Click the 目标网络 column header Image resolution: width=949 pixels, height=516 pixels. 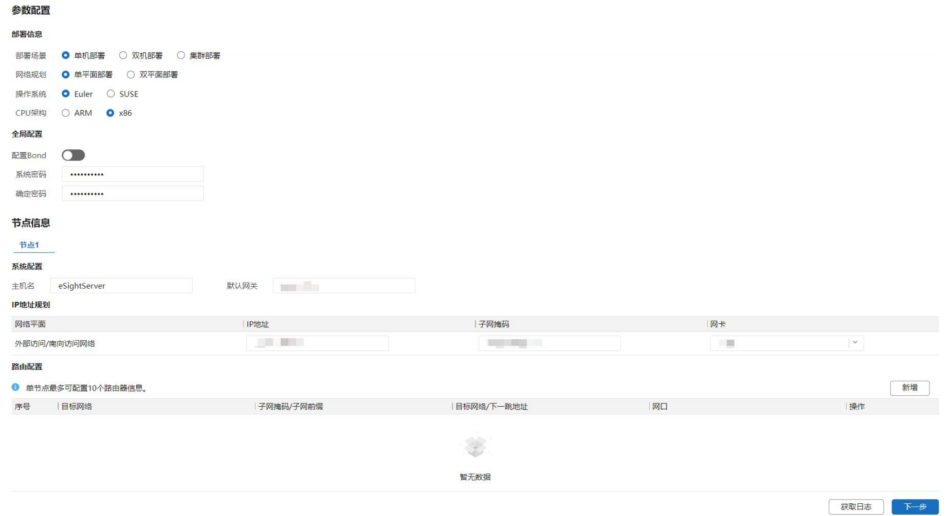click(77, 407)
